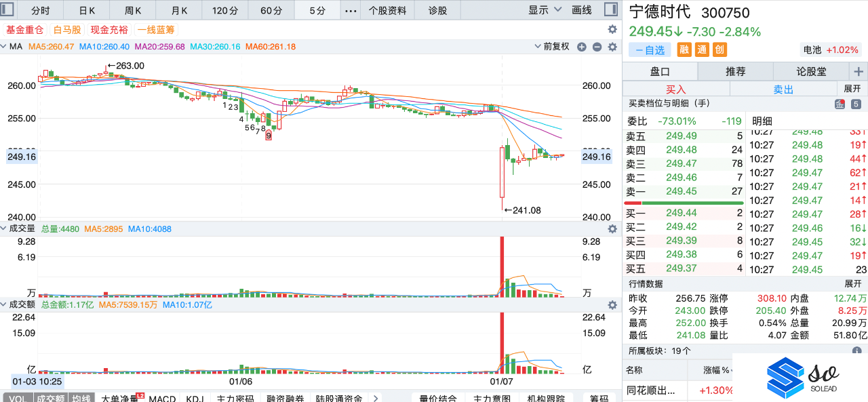Click the 基金重仓 tag
The width and height of the screenshot is (868, 402).
coord(24,30)
